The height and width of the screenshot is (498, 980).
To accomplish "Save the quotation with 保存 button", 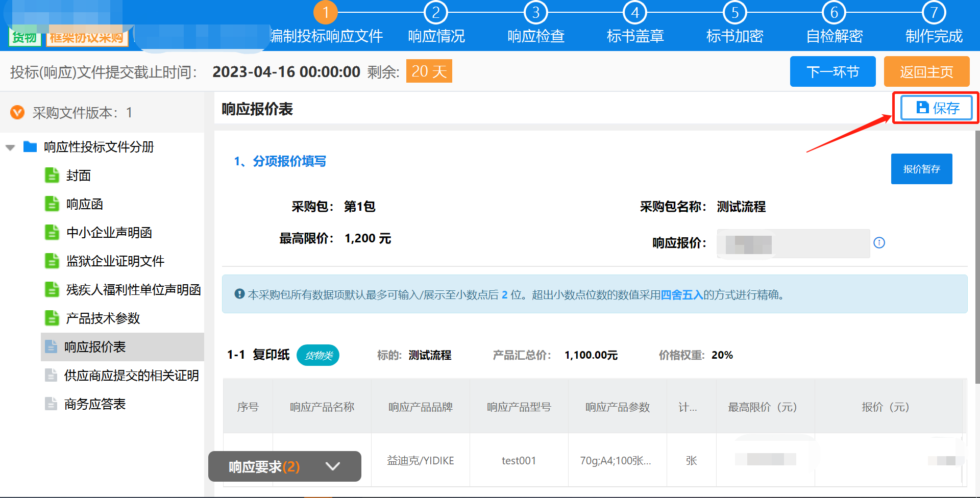I will (x=936, y=108).
